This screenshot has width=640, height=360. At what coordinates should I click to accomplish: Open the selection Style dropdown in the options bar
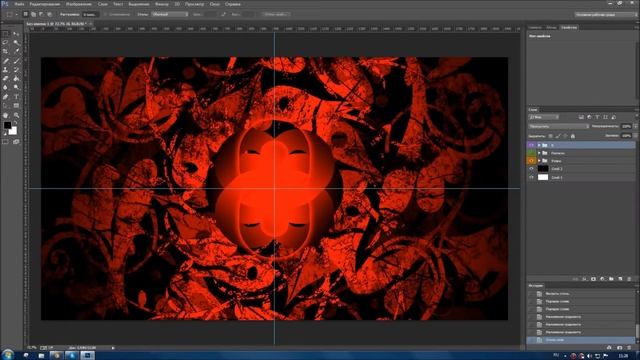[170, 14]
